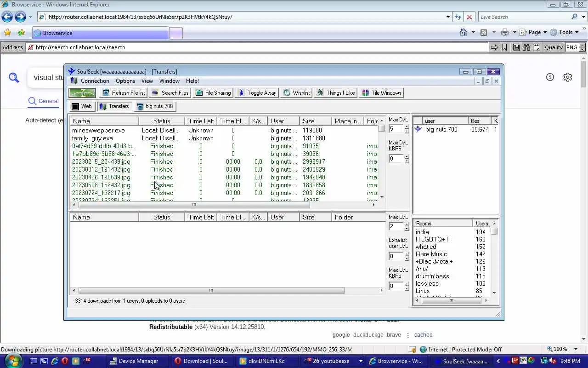Click the SoulSeek bird icon in title bar
The height and width of the screenshot is (368, 588).
(x=71, y=71)
